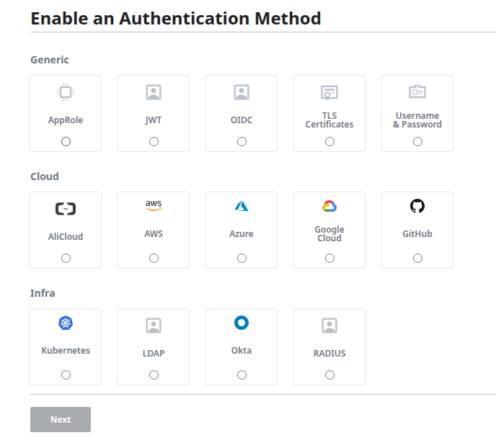The width and height of the screenshot is (496, 448).
Task: Select the Username & Password radio button
Action: [417, 142]
